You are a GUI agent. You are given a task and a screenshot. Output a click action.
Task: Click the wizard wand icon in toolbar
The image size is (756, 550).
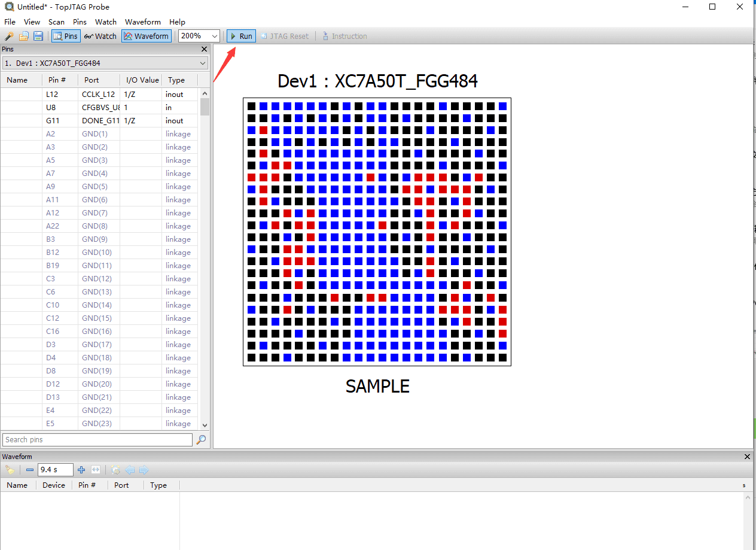[9, 37]
